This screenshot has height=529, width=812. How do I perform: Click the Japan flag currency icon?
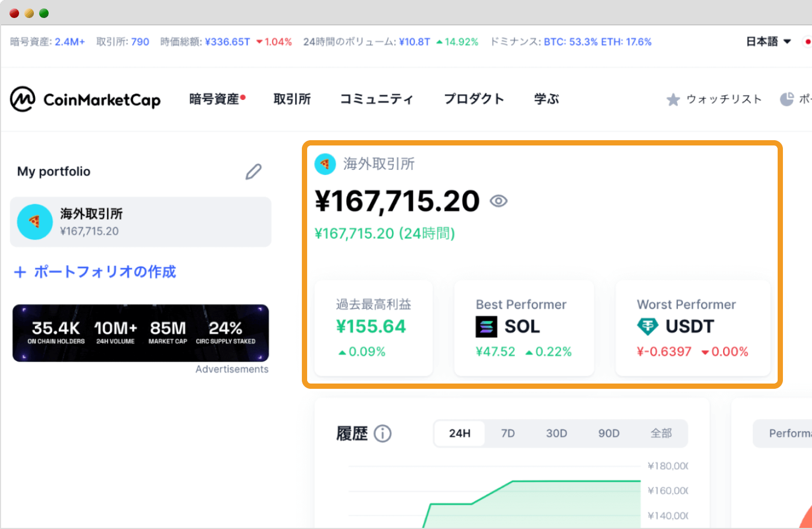click(807, 41)
